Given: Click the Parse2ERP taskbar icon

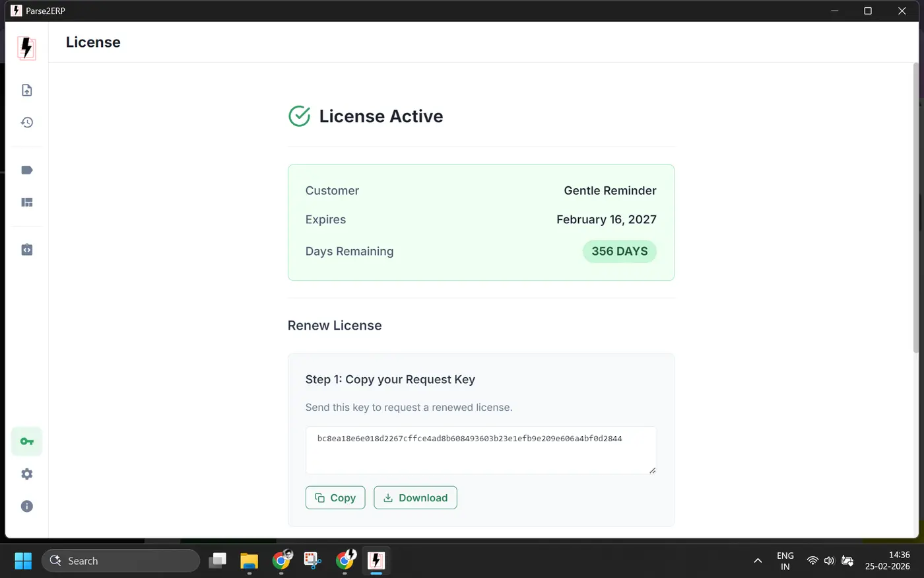Looking at the screenshot, I should coord(376,561).
